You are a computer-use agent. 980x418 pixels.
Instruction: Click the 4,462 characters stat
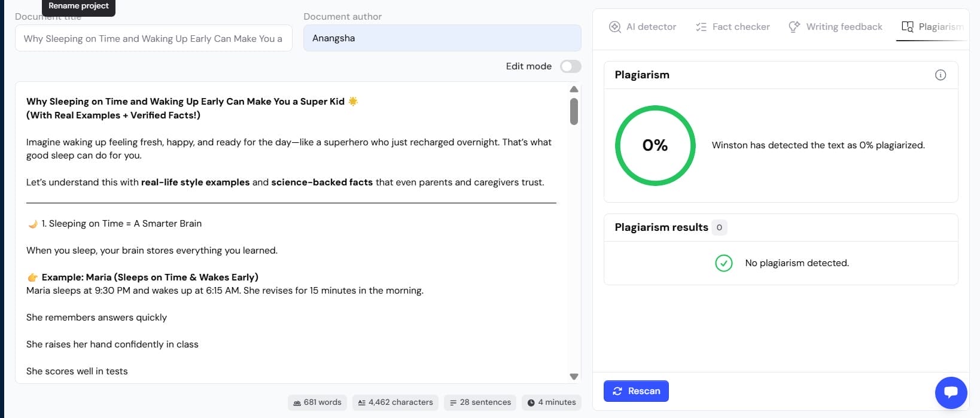pos(395,402)
